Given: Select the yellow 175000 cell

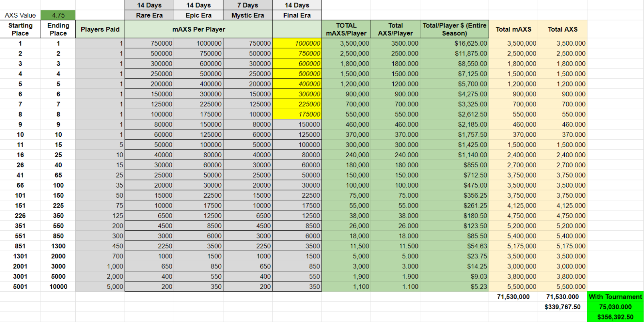Looking at the screenshot, I should (297, 114).
